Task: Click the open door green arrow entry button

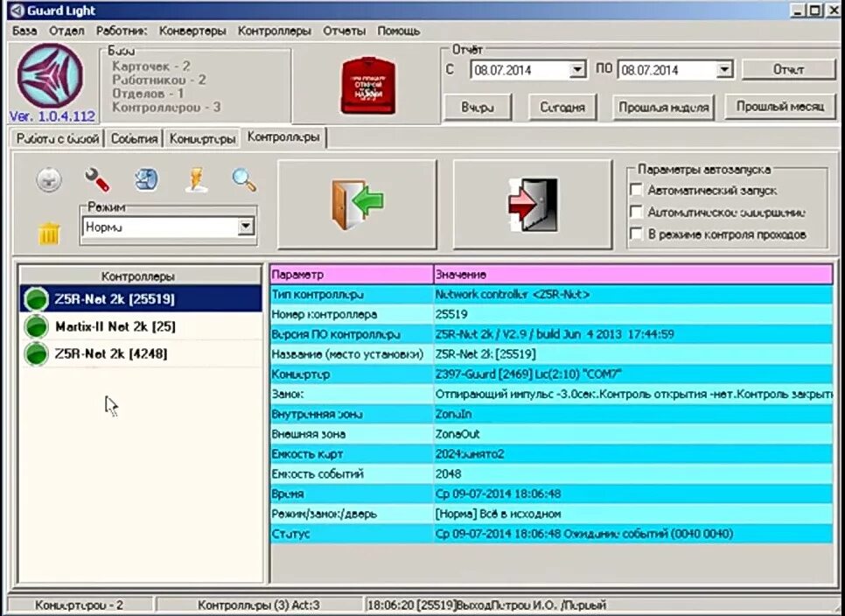Action: point(357,204)
